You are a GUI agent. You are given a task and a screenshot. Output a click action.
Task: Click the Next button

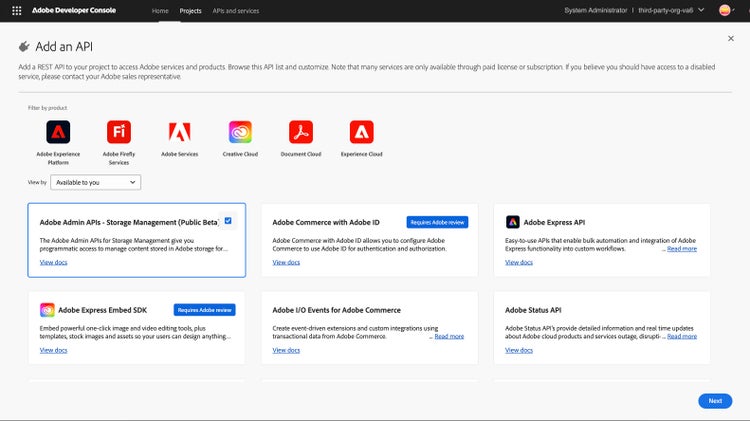pos(715,401)
